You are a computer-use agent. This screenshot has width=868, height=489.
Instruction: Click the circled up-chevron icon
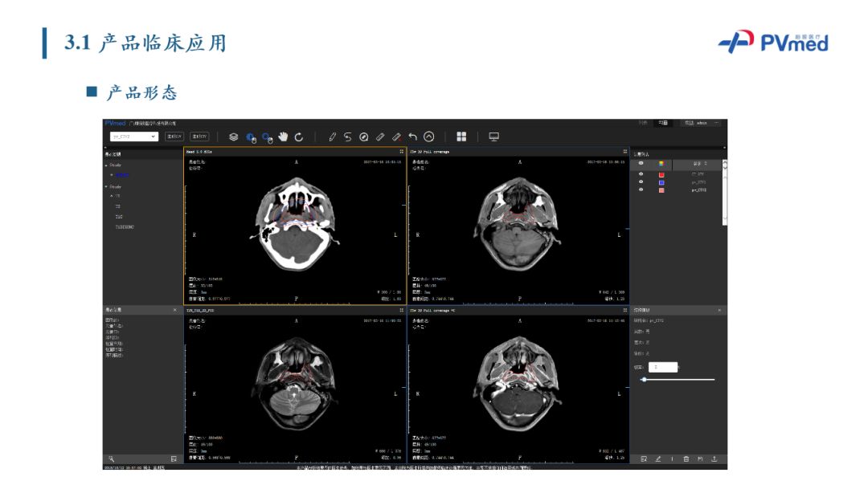click(x=429, y=137)
